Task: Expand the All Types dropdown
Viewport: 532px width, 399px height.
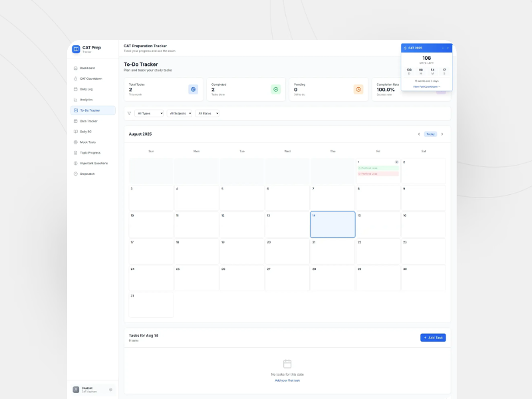Action: click(x=149, y=114)
